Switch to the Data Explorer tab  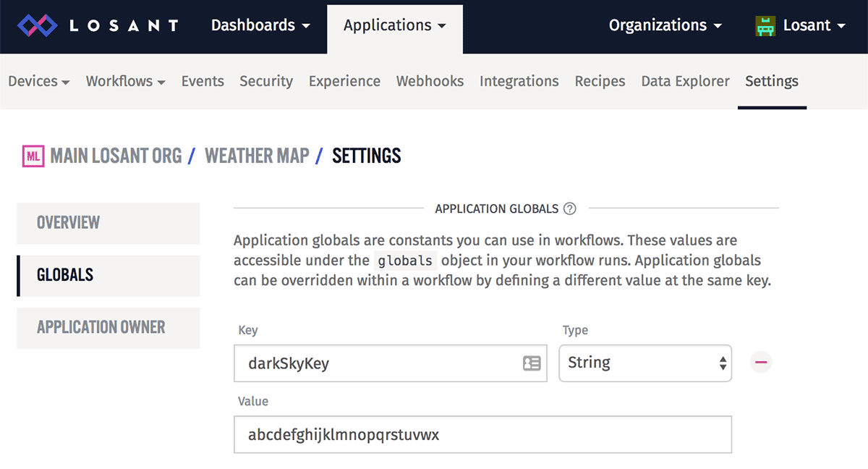coord(686,81)
